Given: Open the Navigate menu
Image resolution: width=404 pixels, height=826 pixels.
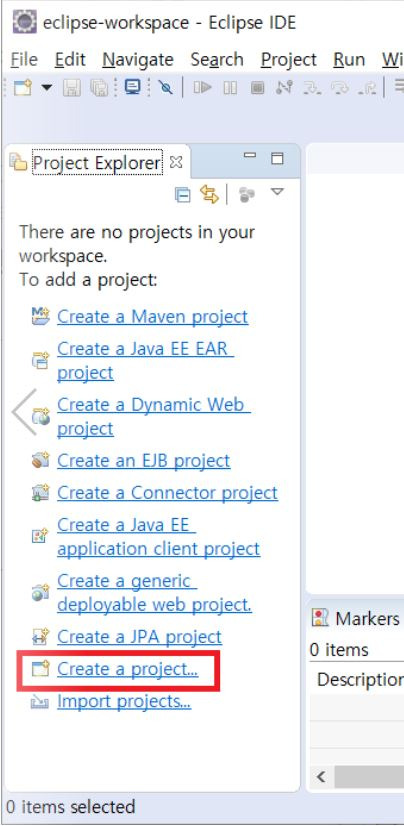Looking at the screenshot, I should coord(138,60).
